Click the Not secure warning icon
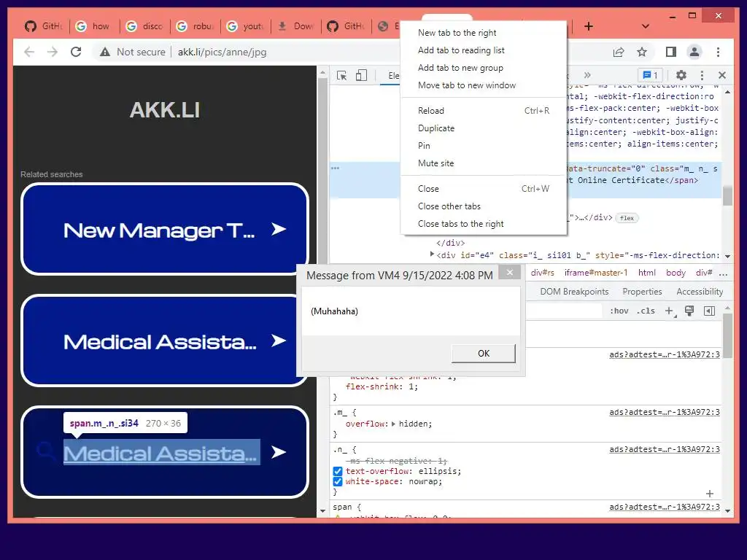This screenshot has width=747, height=560. click(105, 52)
